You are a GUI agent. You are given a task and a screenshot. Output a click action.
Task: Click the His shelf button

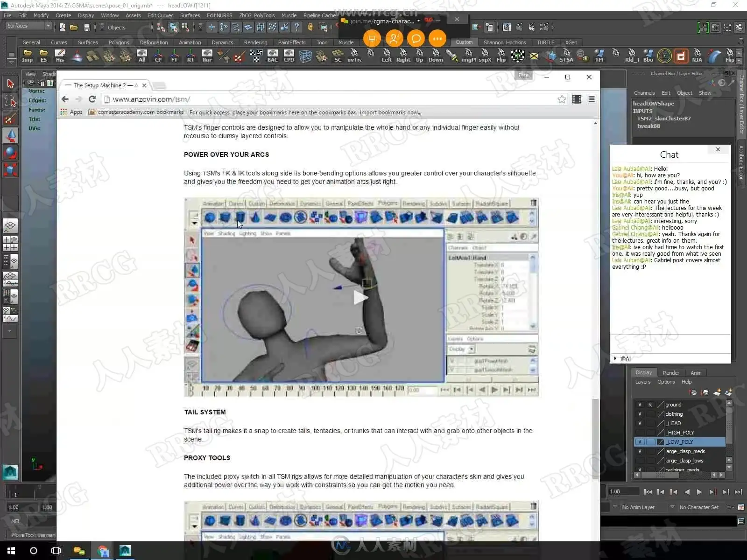(60, 56)
